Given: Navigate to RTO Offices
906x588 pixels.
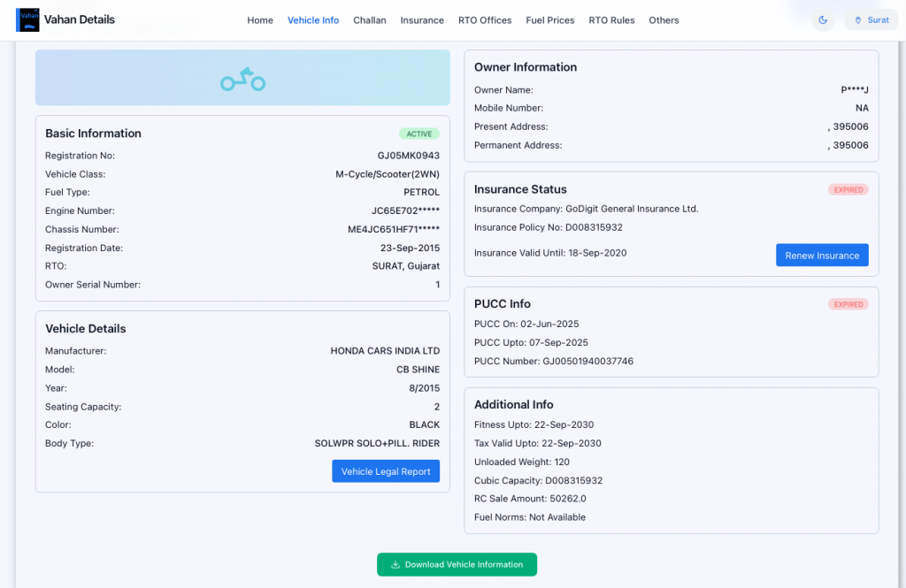Looking at the screenshot, I should coord(485,20).
